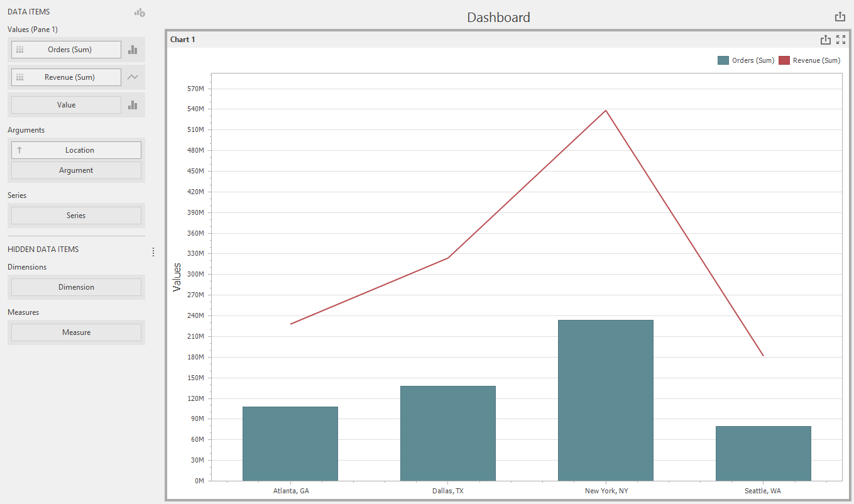The width and height of the screenshot is (854, 504).
Task: Click the Series placeholder box
Action: coord(76,216)
